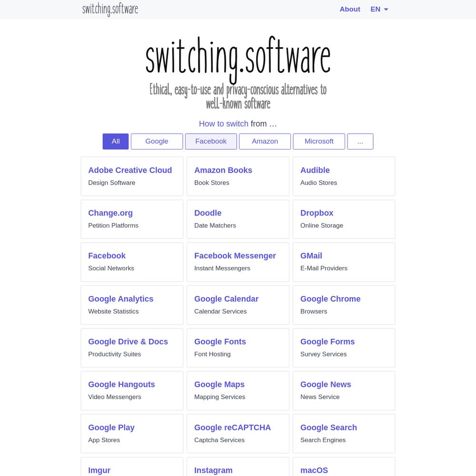
Task: Click the 'Mapping Services' category text
Action: pyautogui.click(x=219, y=397)
